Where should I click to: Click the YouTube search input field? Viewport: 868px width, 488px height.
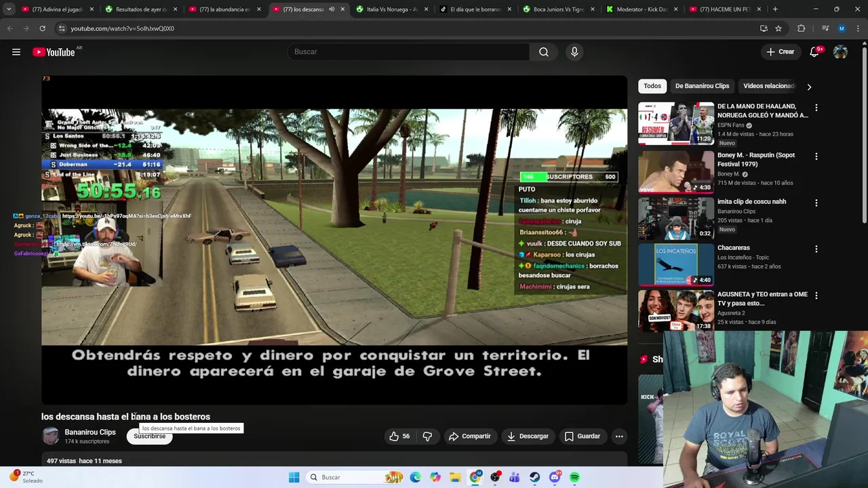[408, 52]
